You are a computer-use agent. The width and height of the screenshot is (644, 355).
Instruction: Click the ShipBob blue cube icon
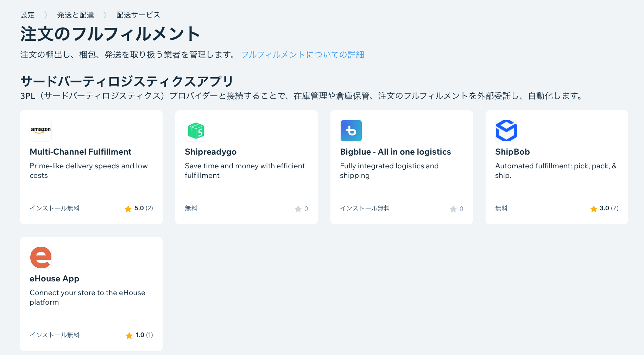[506, 131]
